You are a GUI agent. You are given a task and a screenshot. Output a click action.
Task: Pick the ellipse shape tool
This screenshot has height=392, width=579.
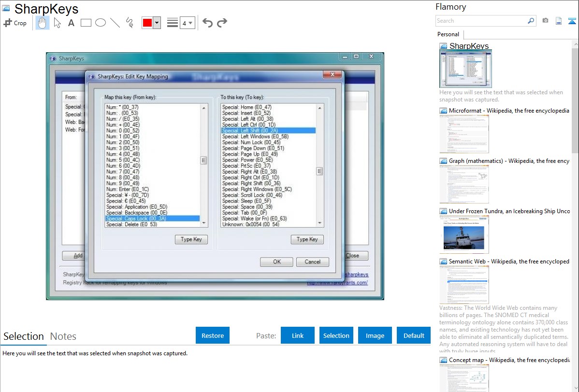[101, 23]
